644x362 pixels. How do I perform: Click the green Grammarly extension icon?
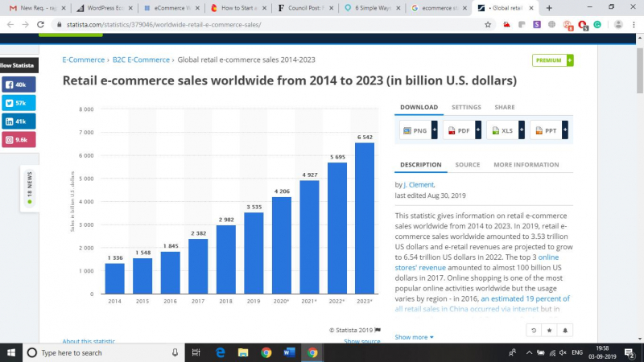point(597,25)
